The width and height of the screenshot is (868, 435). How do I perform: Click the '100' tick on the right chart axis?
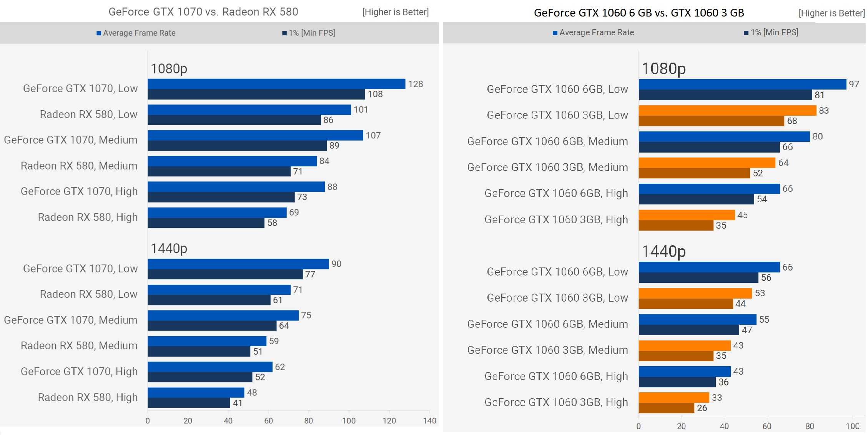coord(853,426)
